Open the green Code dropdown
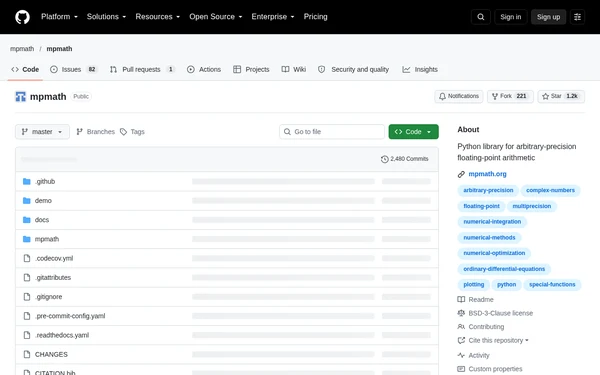The width and height of the screenshot is (600, 375). 414,132
